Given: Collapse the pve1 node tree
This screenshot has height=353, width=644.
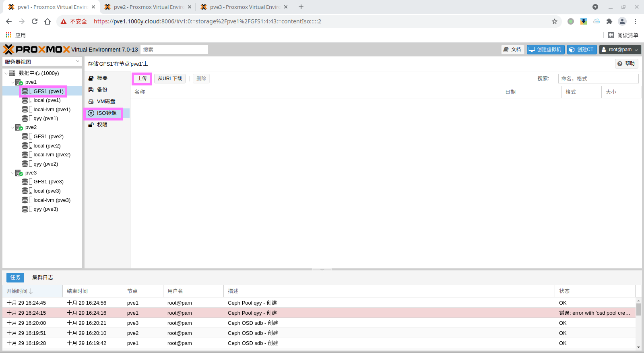Looking at the screenshot, I should pyautogui.click(x=12, y=82).
